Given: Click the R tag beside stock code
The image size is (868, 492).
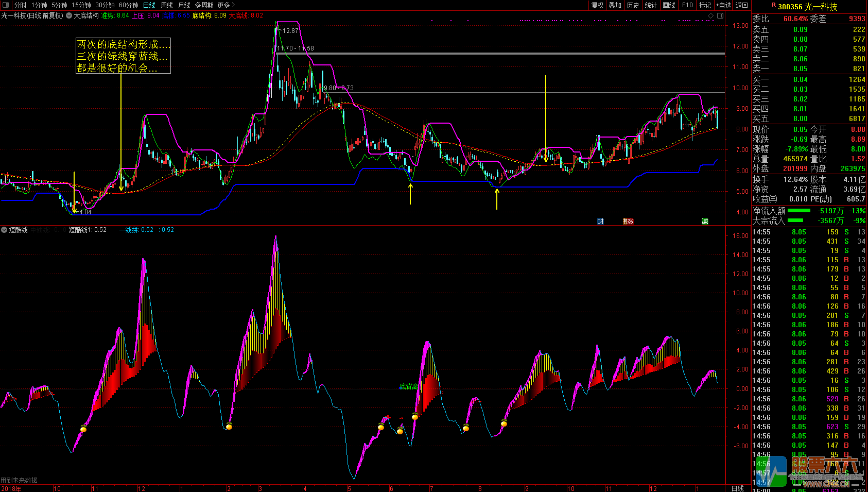Looking at the screenshot, I should coord(774,5).
